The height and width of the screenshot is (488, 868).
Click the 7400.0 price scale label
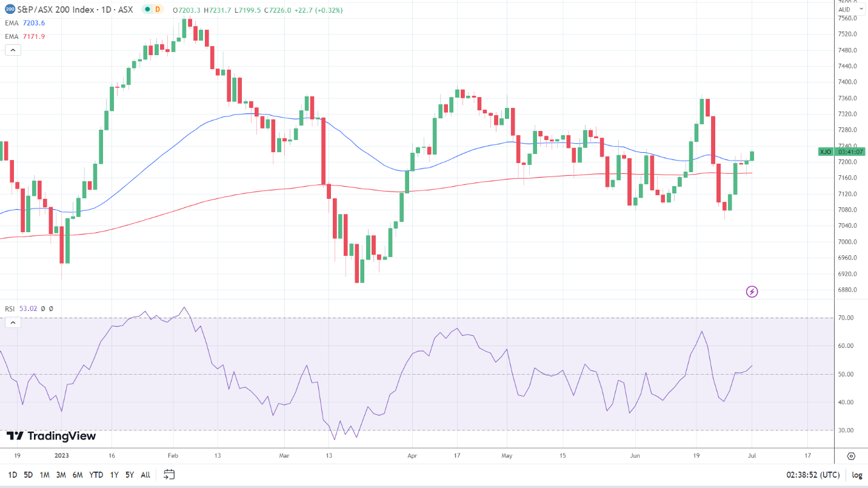[846, 82]
